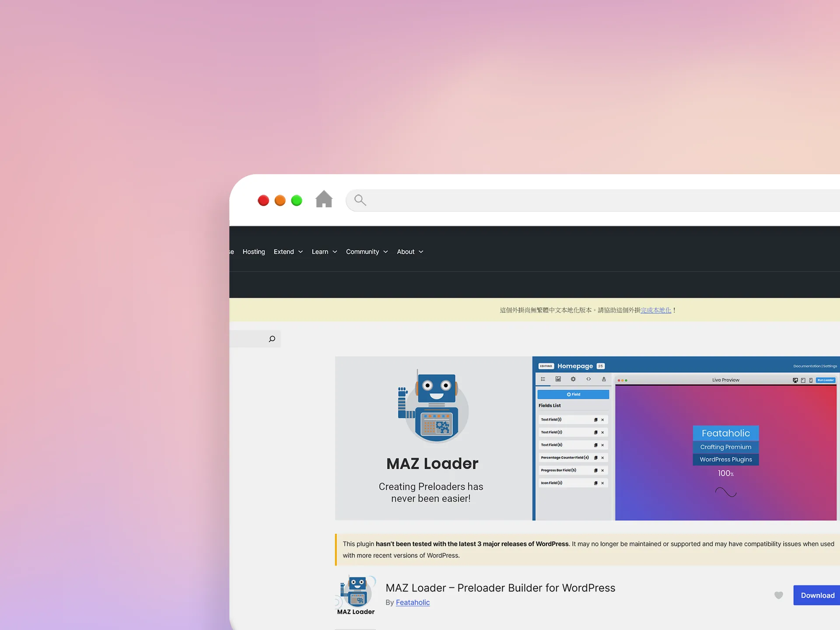Click the red close window dot
This screenshot has height=630, width=840.
pos(263,200)
